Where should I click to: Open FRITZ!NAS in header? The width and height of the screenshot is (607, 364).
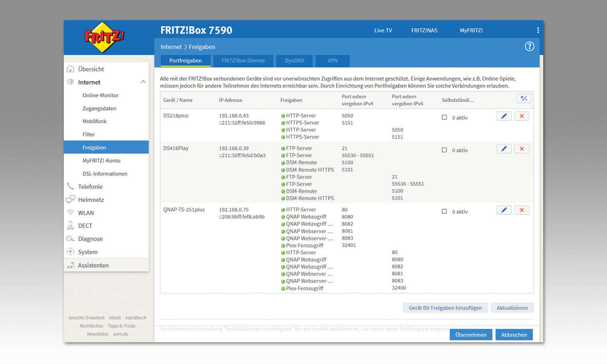click(x=424, y=30)
